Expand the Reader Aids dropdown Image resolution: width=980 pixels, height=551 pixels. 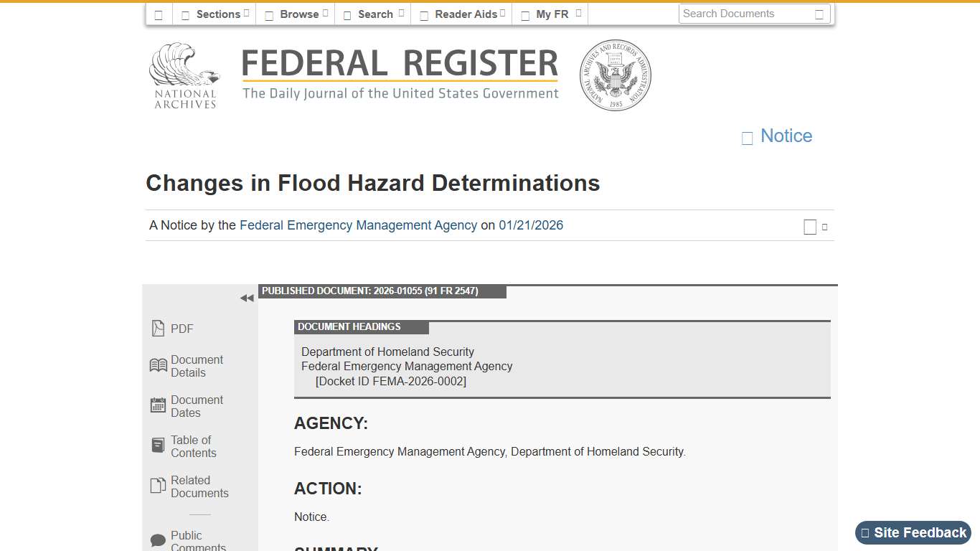click(461, 14)
